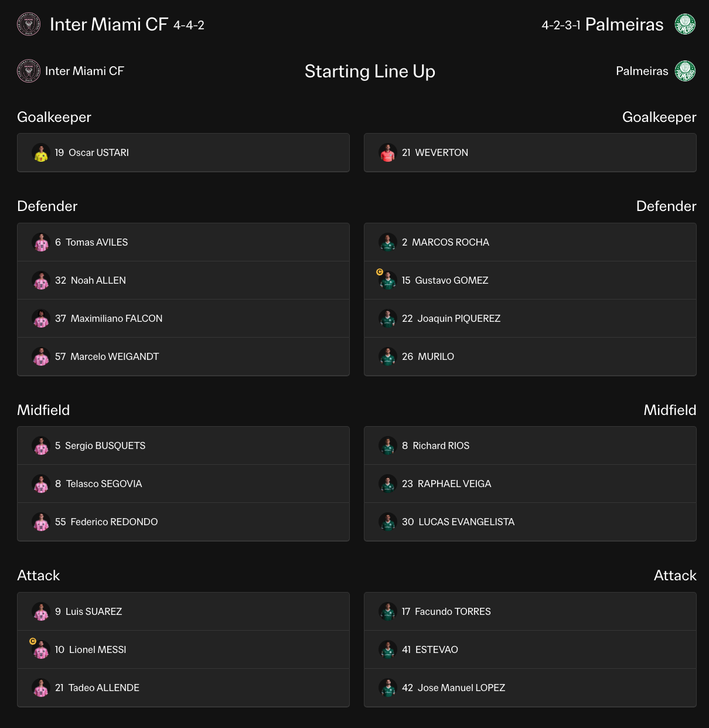This screenshot has height=728, width=709.
Task: Select Jose Manuel LOPEZ entry
Action: [530, 688]
